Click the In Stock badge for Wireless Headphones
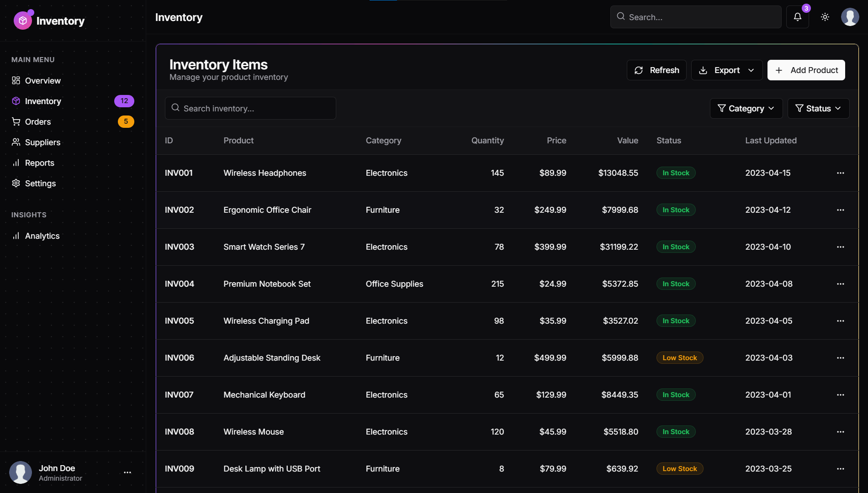This screenshot has height=493, width=868. click(676, 173)
